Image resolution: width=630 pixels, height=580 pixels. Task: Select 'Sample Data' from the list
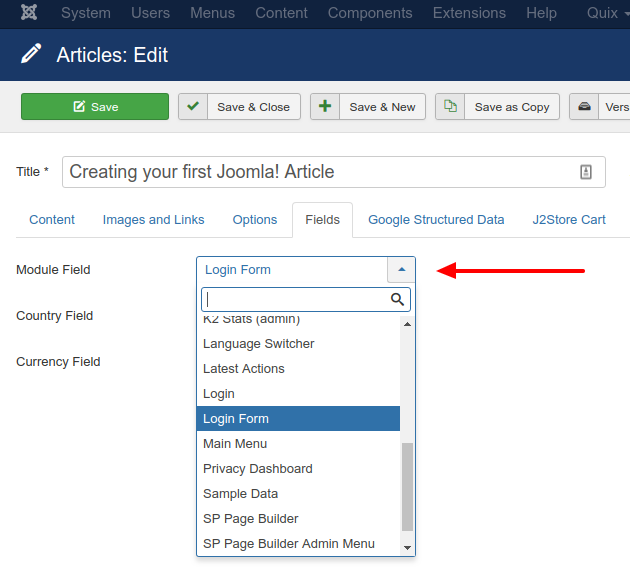[x=298, y=493]
